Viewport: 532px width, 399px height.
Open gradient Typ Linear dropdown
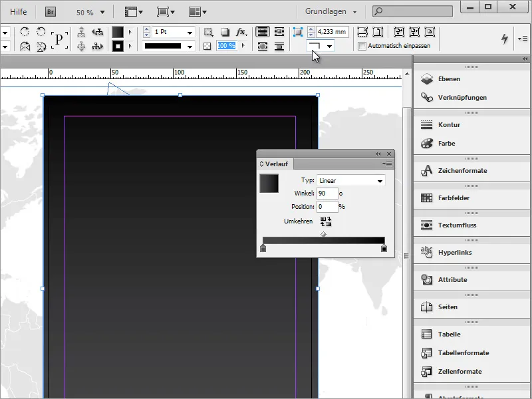(351, 181)
